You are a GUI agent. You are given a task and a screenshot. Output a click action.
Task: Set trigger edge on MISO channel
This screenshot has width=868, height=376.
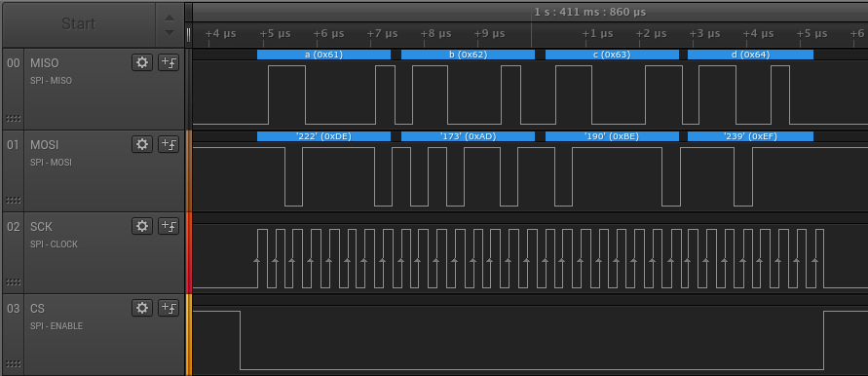[x=169, y=62]
